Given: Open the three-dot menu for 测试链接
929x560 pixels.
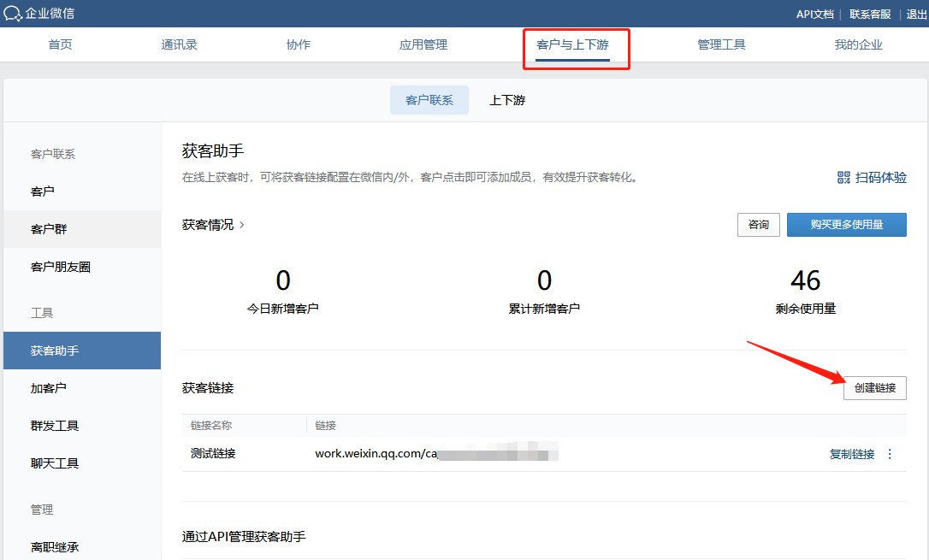Looking at the screenshot, I should pyautogui.click(x=890, y=454).
